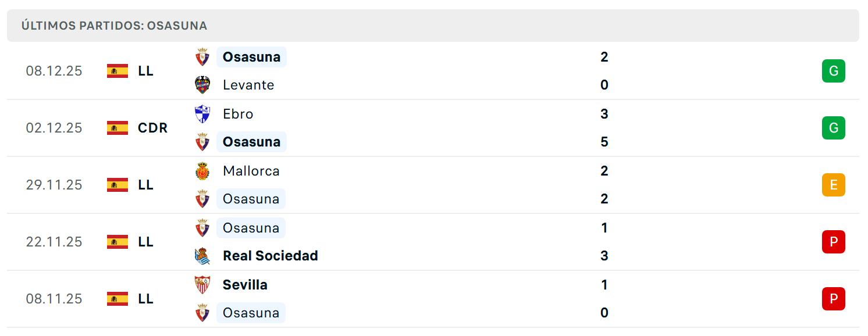Click Spain flag on the 08.11.25 row

(x=118, y=299)
